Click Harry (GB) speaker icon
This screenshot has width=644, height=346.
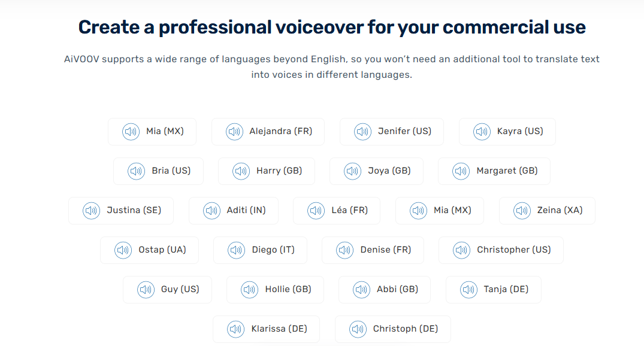pos(241,171)
